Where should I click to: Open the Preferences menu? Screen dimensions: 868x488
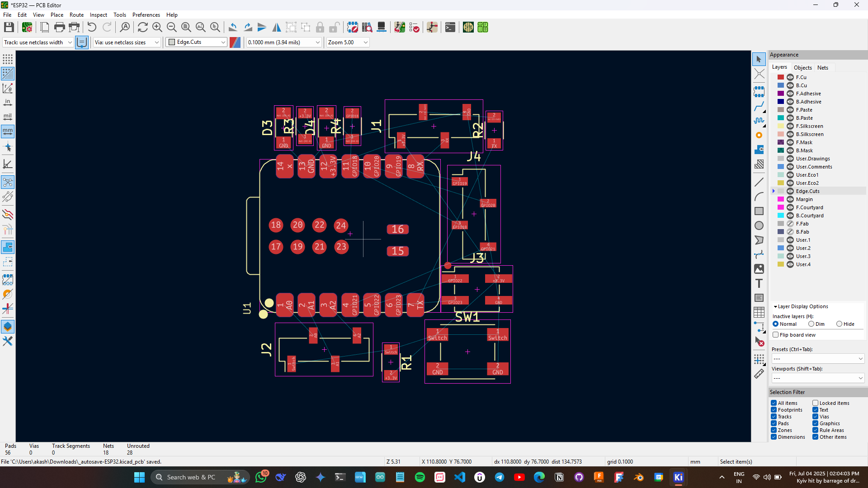tap(146, 15)
